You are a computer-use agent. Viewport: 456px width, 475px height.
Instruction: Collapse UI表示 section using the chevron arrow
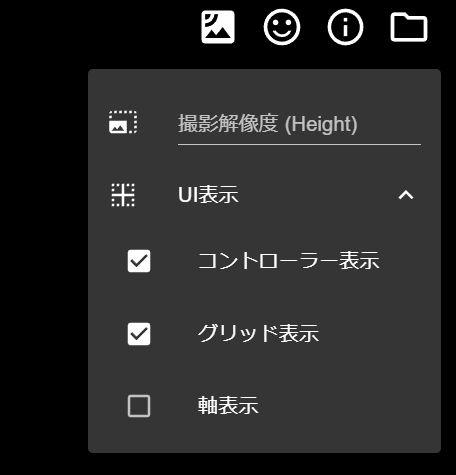pos(406,195)
